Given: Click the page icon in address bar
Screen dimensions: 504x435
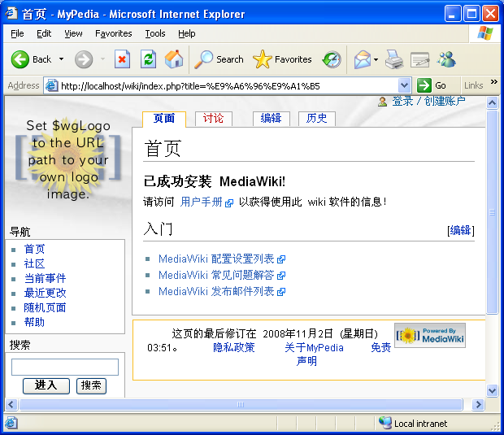Looking at the screenshot, I should tap(51, 85).
